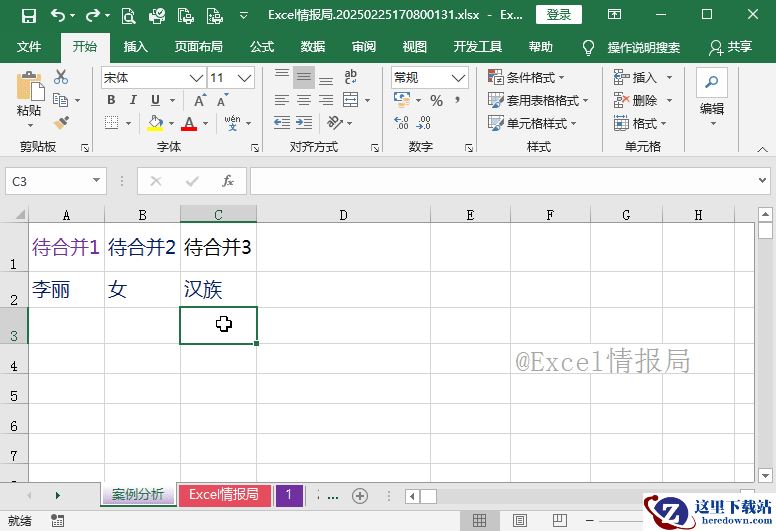776x531 pixels.
Task: Click the Save icon in quick access toolbar
Action: pos(29,16)
